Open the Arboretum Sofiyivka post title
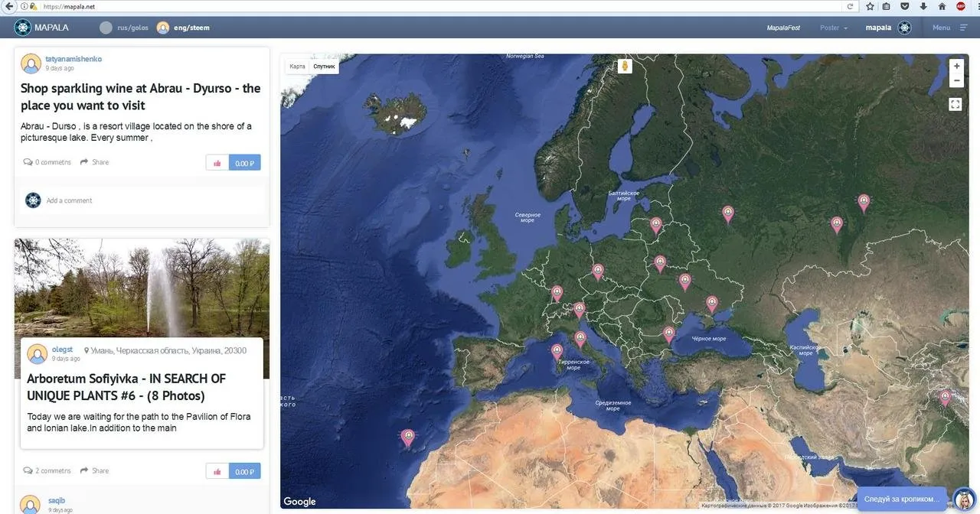The height and width of the screenshot is (514, 980). click(126, 387)
